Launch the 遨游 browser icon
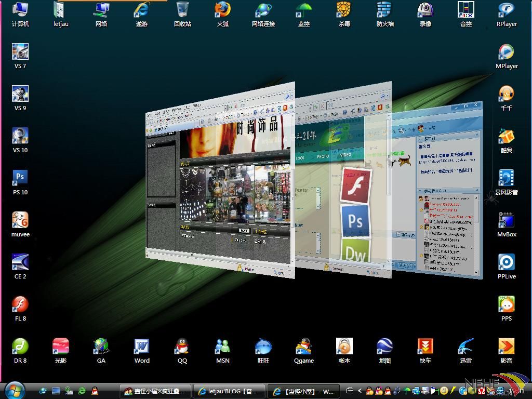 click(142, 14)
